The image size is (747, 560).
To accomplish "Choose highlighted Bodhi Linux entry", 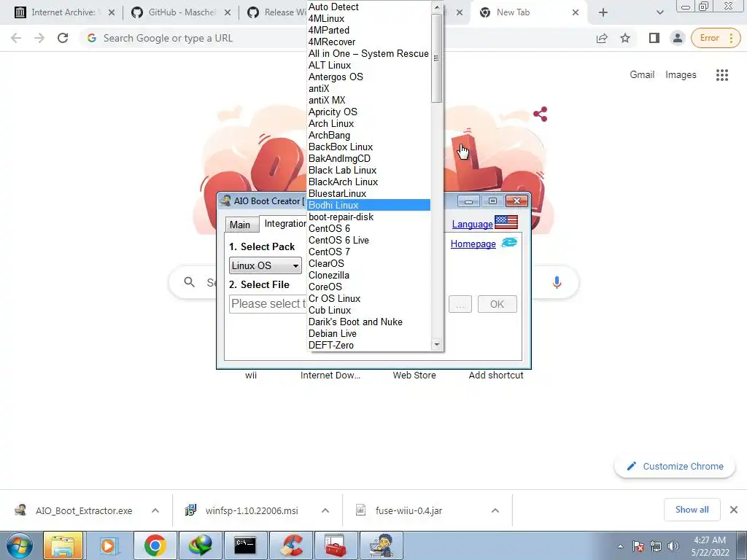I will pos(368,205).
